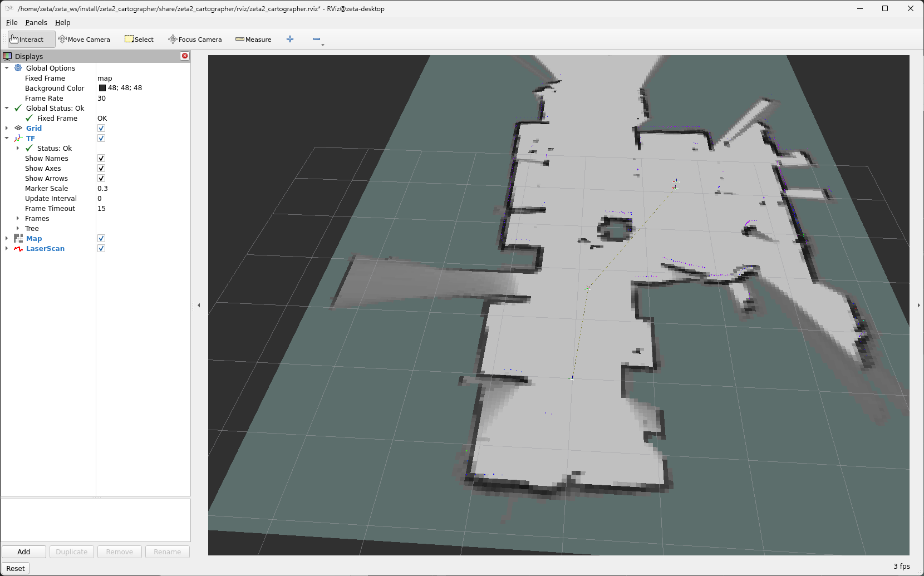
Task: Expand the Map display properties
Action: [x=7, y=238]
